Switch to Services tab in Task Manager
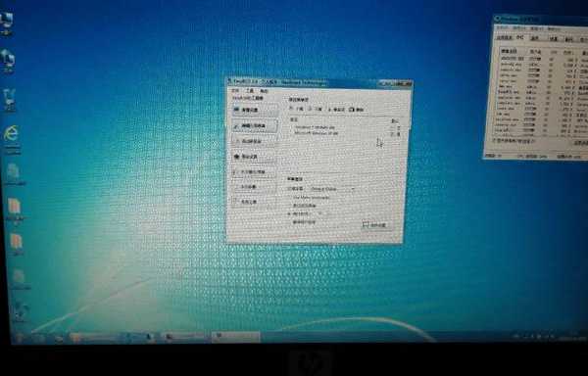 click(x=535, y=38)
